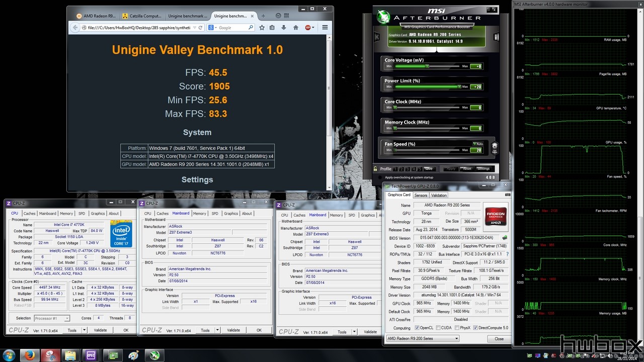
Task: Toggle the PhysX checkbox in GPU-Z
Action: coord(456,328)
